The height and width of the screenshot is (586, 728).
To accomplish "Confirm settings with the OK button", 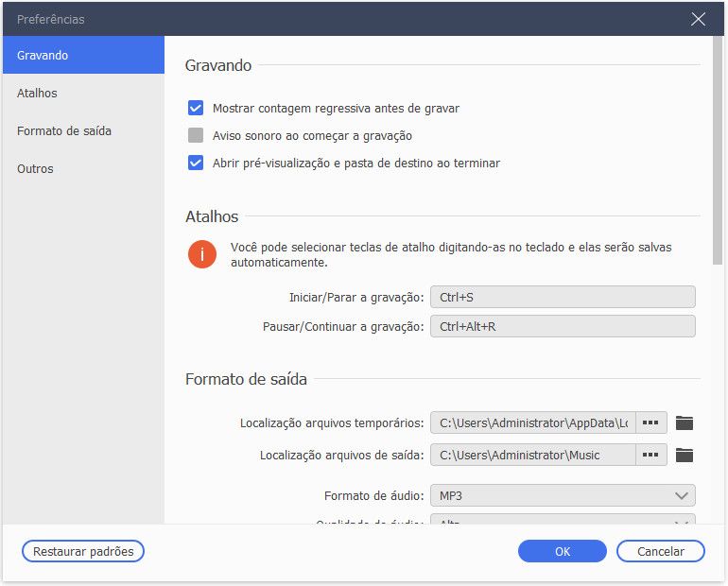I will (563, 551).
